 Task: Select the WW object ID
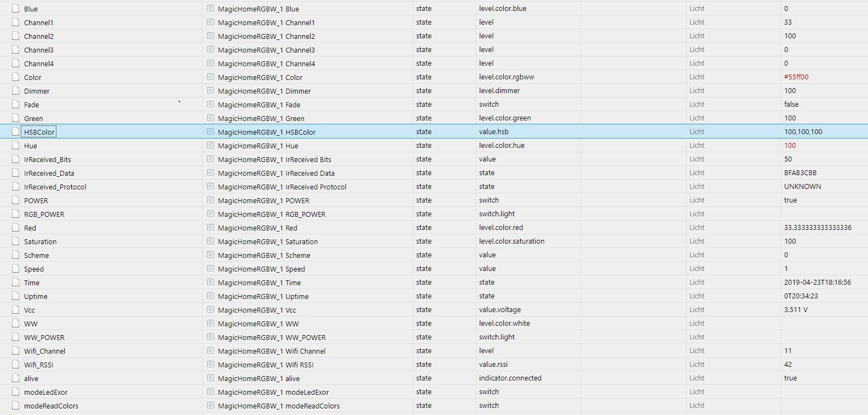tap(31, 324)
